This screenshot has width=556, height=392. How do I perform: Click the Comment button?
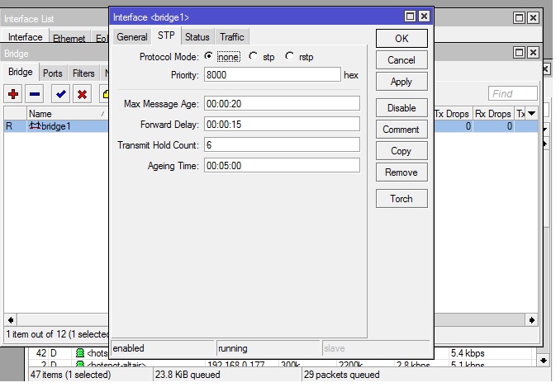402,130
